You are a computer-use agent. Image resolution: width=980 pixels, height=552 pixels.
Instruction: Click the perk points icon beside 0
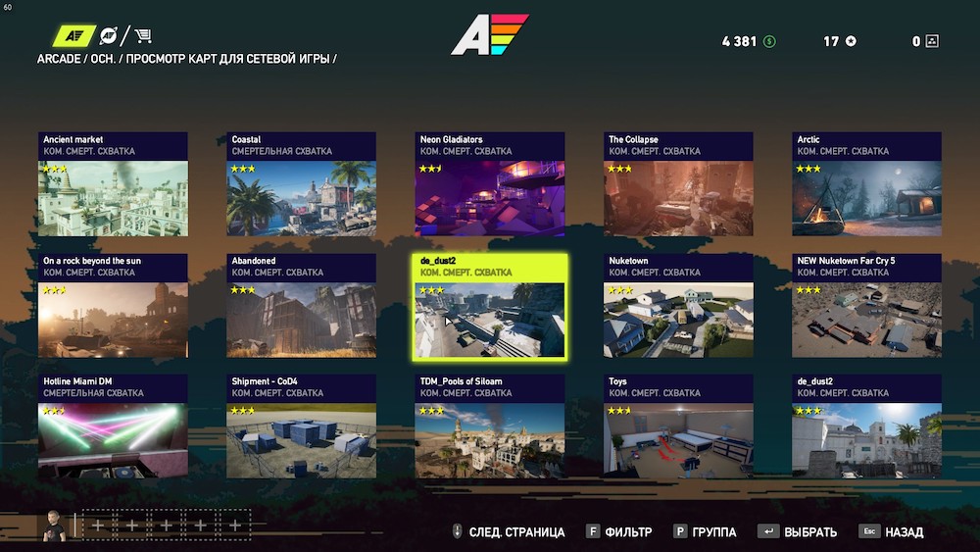(x=932, y=41)
